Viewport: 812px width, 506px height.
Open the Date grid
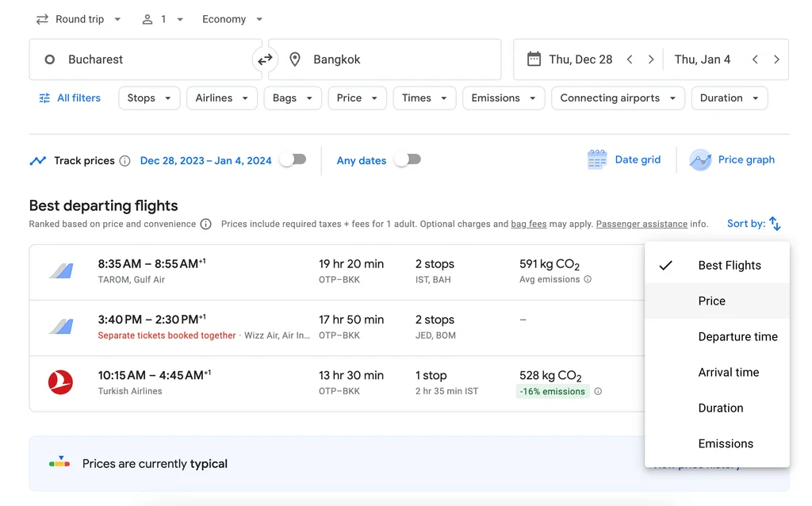click(625, 159)
